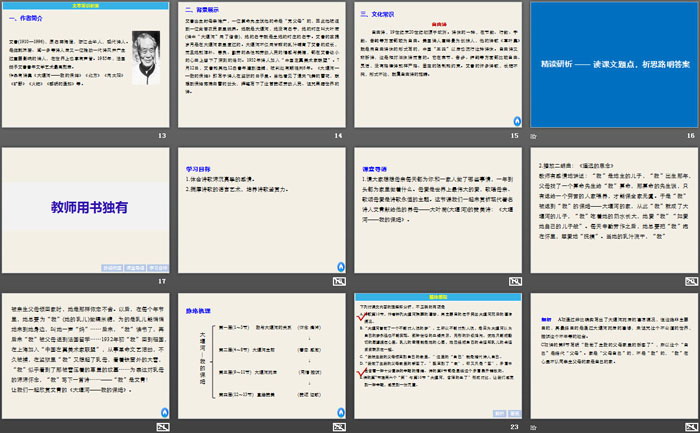Click hidden-slide icon under 脉络梳理 slide
700x433 pixels.
(x=338, y=427)
